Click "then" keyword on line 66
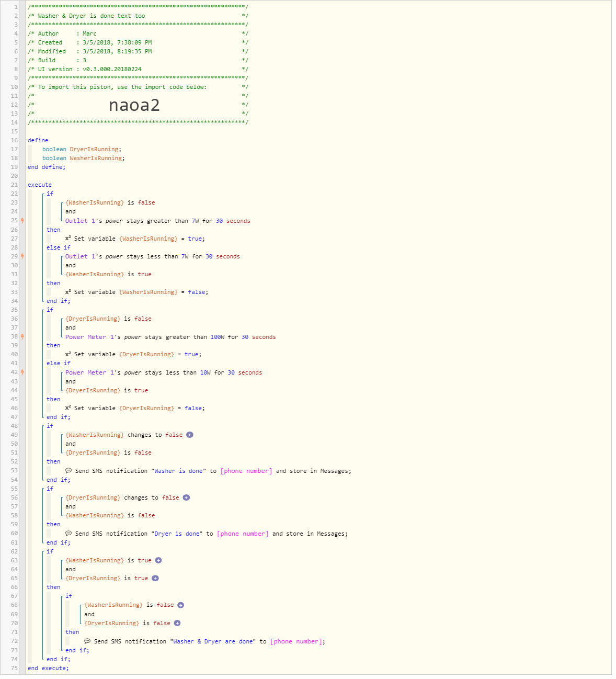Viewport: 616px width, 679px height. pyautogui.click(x=53, y=587)
